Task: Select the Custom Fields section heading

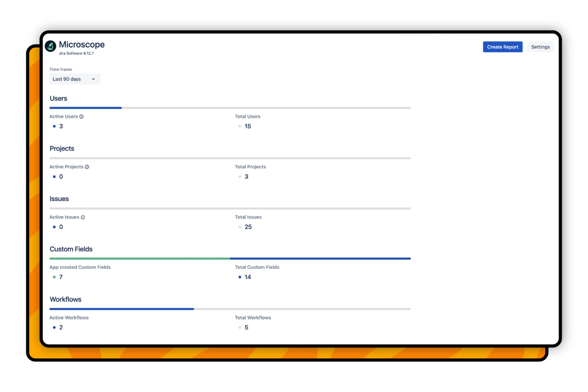Action: [x=71, y=249]
